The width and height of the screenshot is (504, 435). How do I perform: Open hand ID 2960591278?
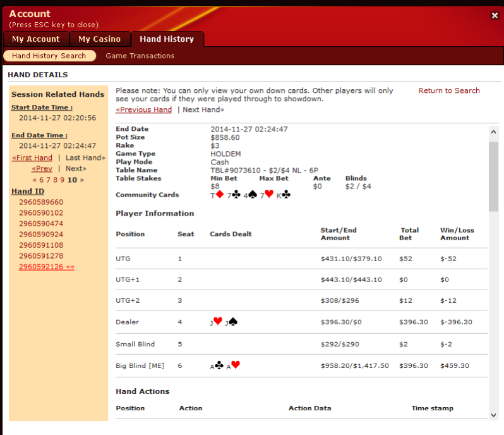(x=41, y=256)
